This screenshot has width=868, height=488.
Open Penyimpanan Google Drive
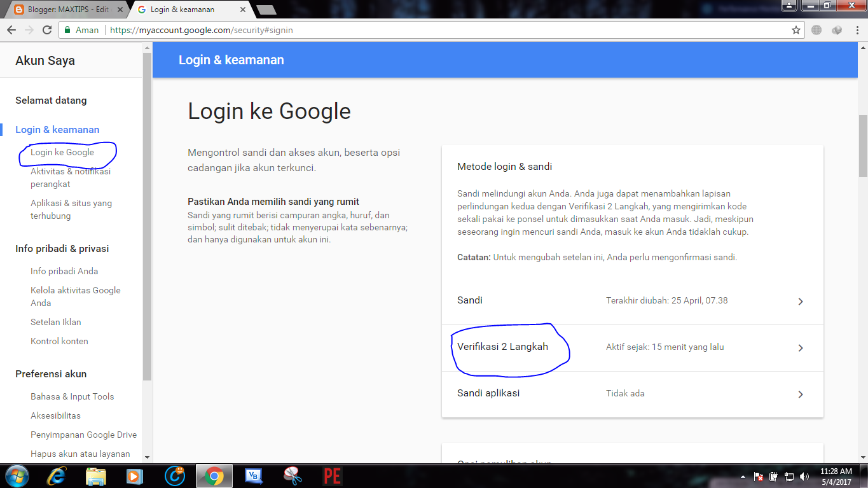[83, 435]
